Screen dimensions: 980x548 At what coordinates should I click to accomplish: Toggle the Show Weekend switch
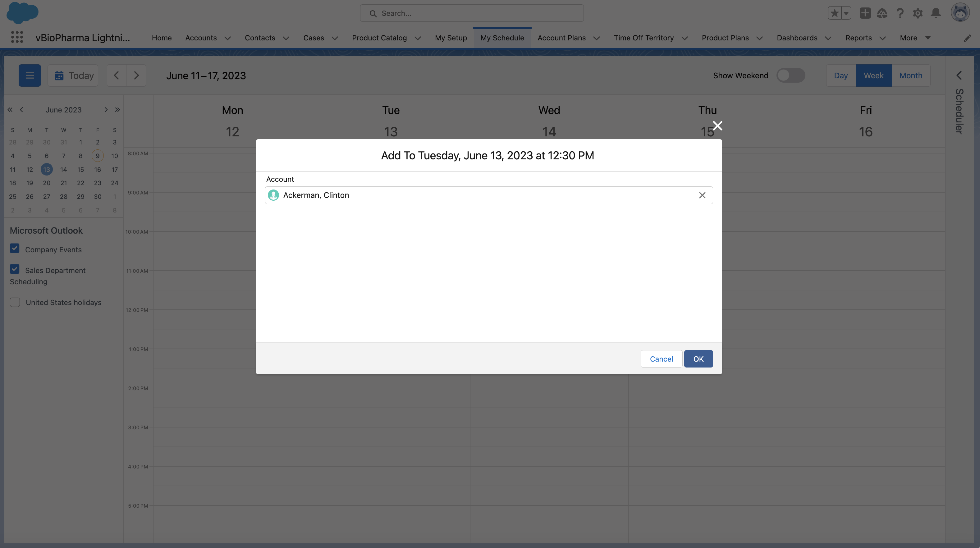[x=790, y=75]
